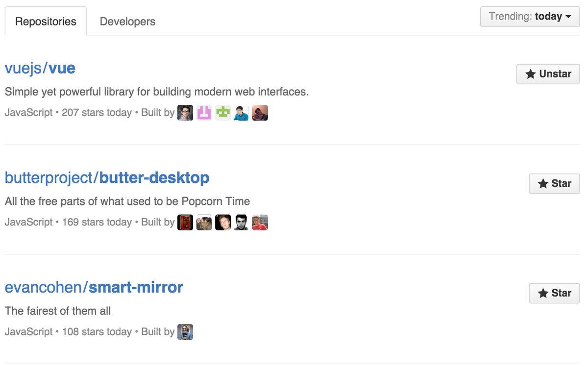Switch to the Repositories tab
Screen dimensions: 588x373
pyautogui.click(x=46, y=21)
